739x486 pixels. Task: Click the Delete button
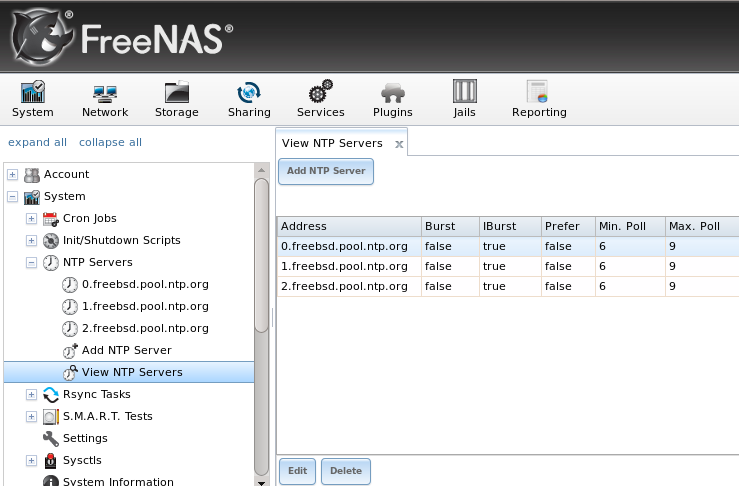coord(346,471)
